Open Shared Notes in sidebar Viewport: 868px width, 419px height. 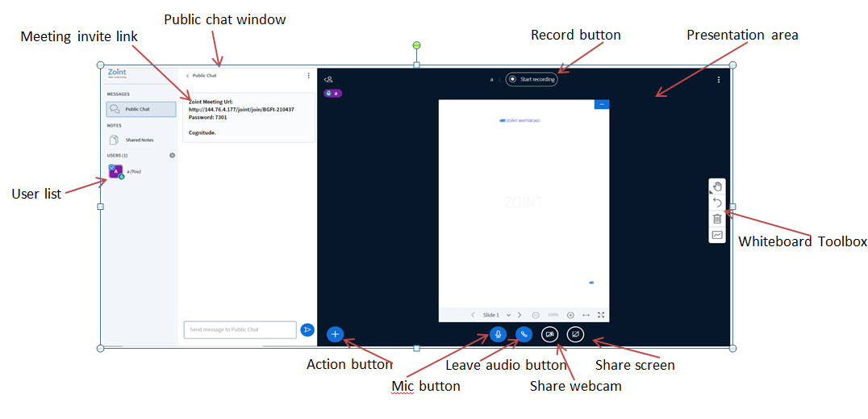tap(139, 140)
